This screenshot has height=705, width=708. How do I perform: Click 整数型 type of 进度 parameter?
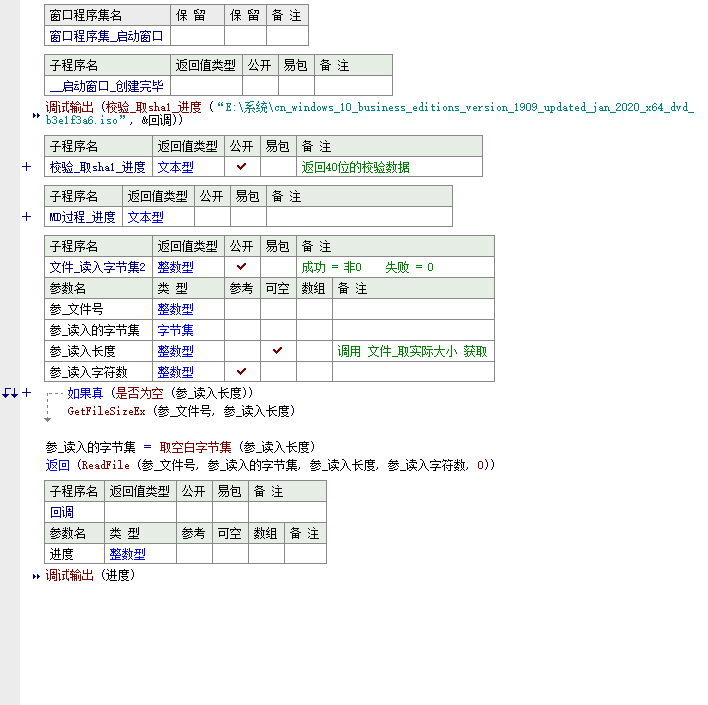coord(127,554)
